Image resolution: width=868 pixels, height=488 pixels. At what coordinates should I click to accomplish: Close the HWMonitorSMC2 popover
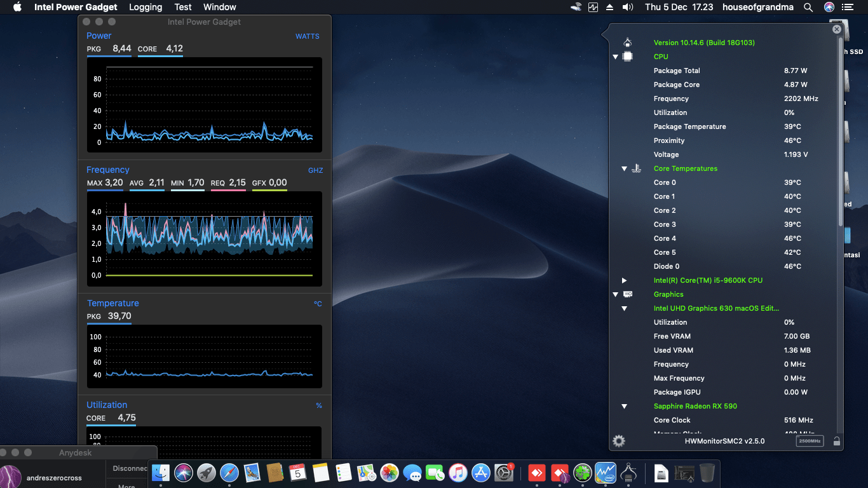click(837, 29)
